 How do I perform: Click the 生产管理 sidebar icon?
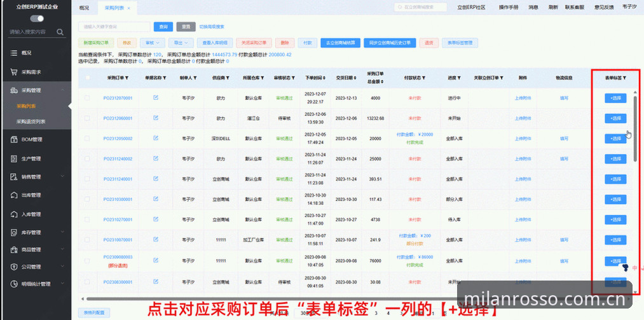[13, 158]
